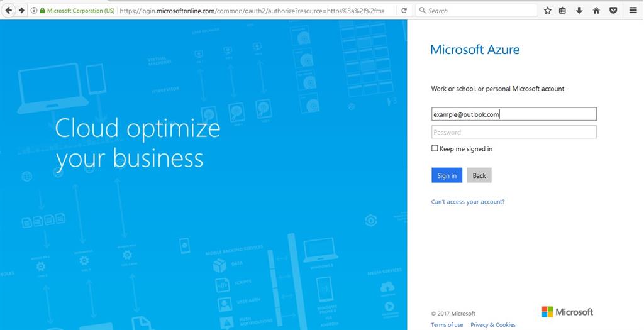
Task: Click the browser forward arrow
Action: [21, 10]
